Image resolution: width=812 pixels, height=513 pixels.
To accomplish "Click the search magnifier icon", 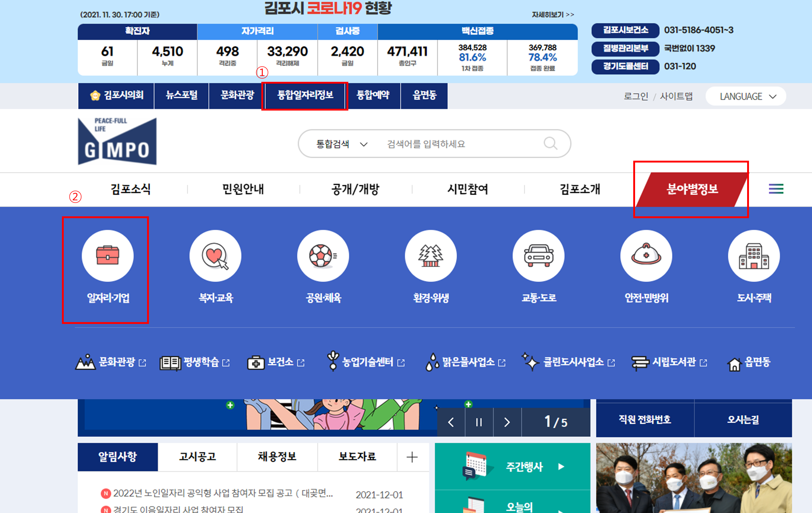I will pyautogui.click(x=550, y=143).
